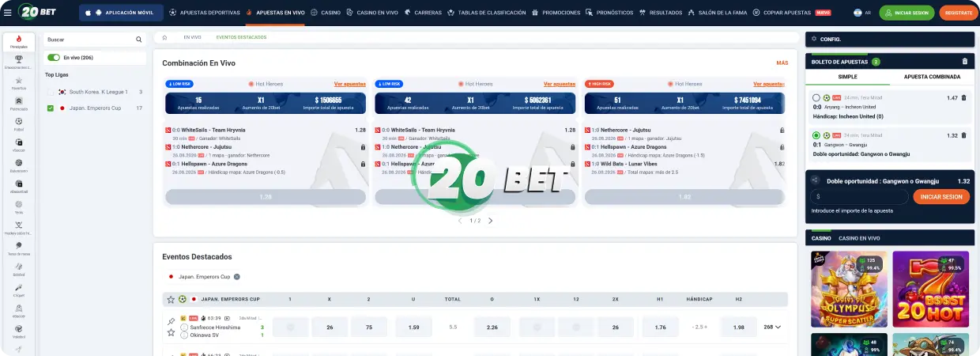Check the South Korea. K League 1 box
980x356 pixels.
coord(51,92)
